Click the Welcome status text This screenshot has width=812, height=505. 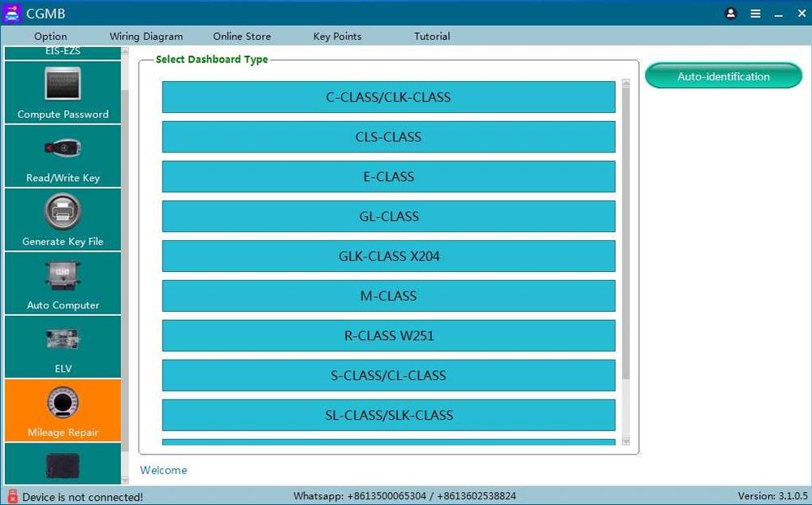164,470
